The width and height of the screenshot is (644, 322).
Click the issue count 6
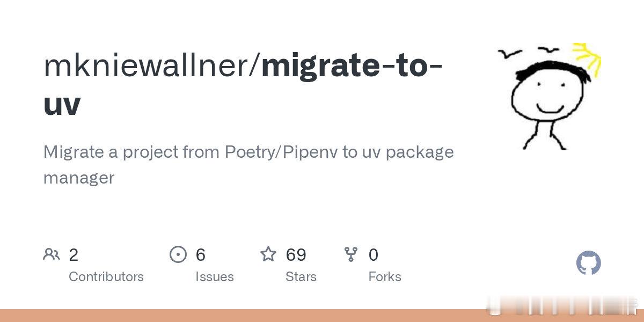coord(201,255)
